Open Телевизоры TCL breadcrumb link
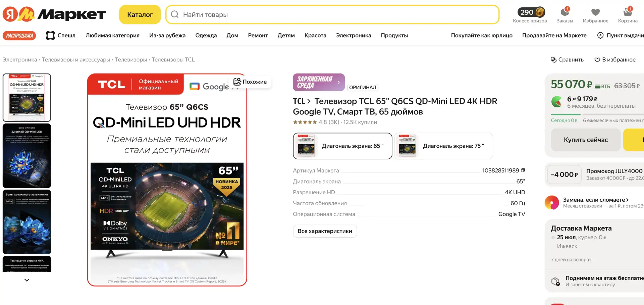 pyautogui.click(x=173, y=59)
